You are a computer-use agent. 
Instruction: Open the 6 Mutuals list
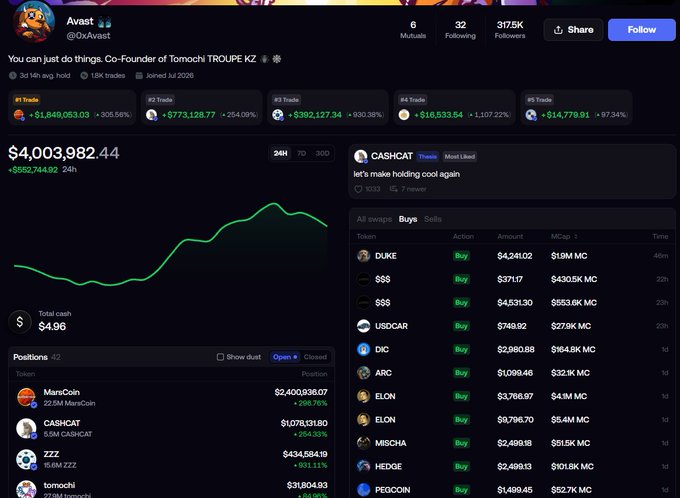click(413, 29)
